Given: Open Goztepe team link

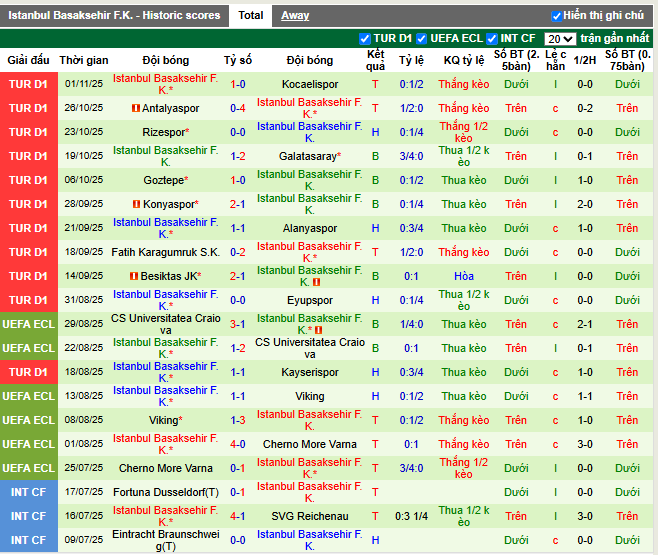Looking at the screenshot, I should click(x=165, y=180).
